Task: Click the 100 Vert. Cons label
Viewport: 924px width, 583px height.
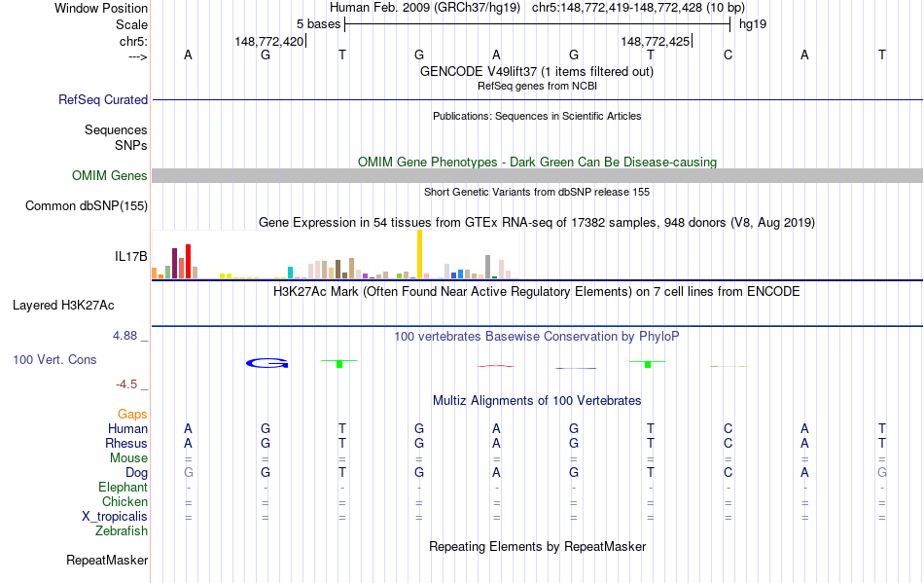Action: click(x=54, y=359)
